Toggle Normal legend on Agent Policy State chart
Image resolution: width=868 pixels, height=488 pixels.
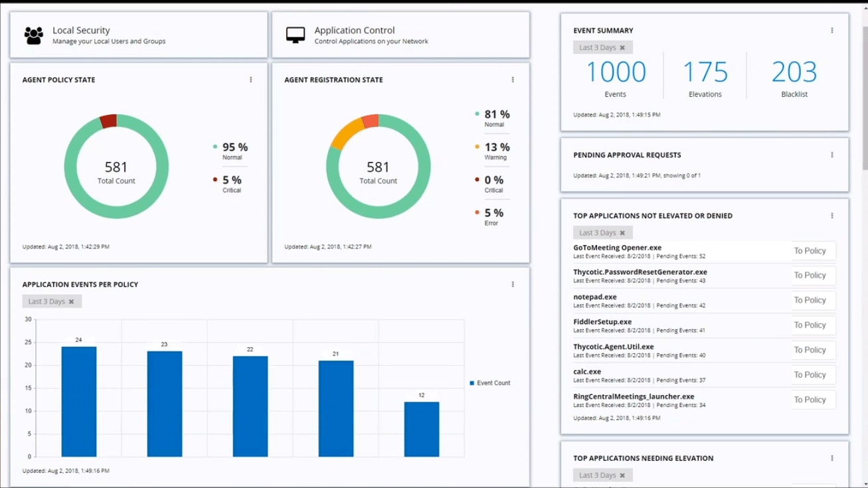pyautogui.click(x=230, y=150)
